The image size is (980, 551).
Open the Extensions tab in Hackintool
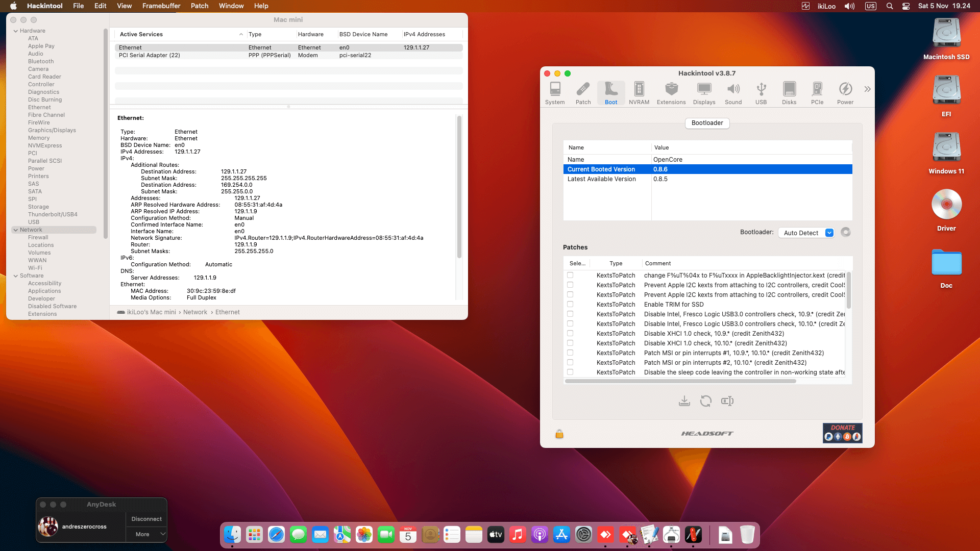[671, 93]
